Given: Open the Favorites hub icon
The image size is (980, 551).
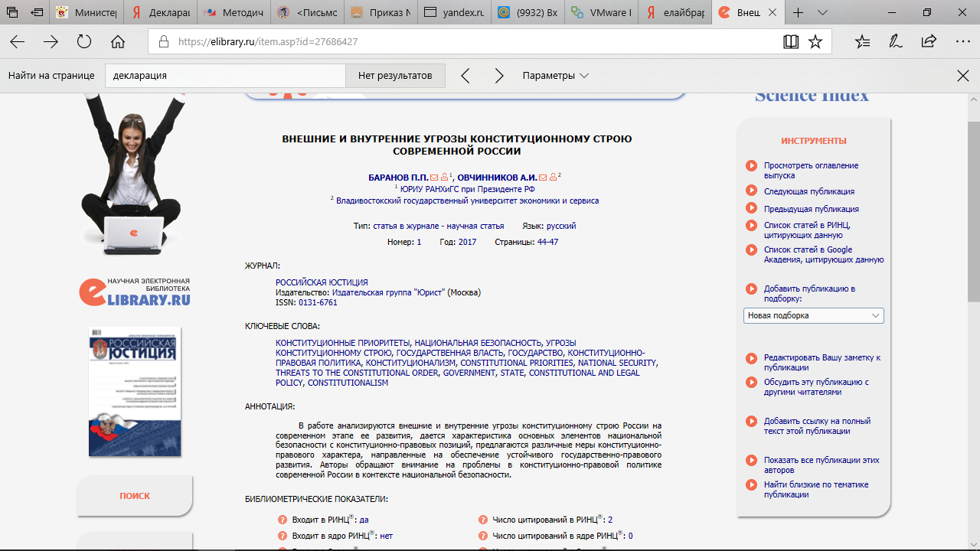Looking at the screenshot, I should (862, 42).
